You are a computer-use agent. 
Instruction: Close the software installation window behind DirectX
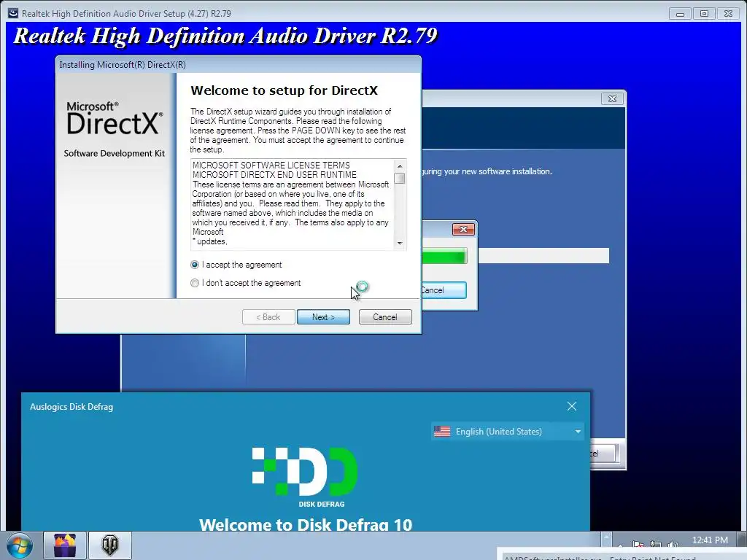click(x=612, y=98)
